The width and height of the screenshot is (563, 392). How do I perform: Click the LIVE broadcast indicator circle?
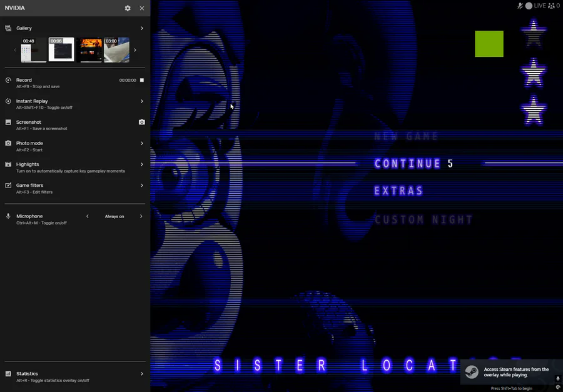529,6
